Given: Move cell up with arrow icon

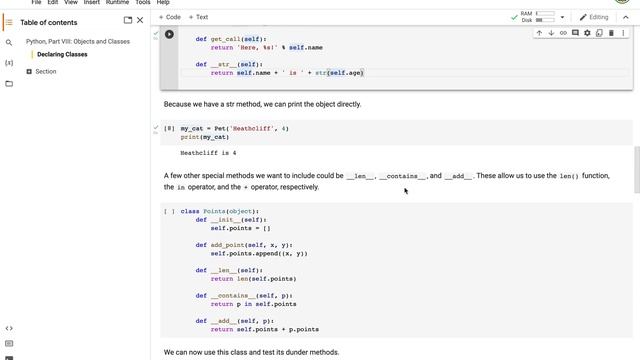Looking at the screenshot, I should (539, 33).
